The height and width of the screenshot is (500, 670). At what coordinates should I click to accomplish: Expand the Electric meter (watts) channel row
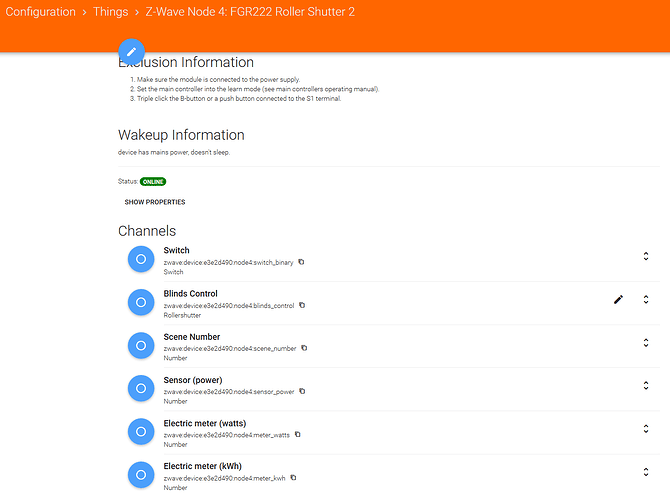coord(646,429)
